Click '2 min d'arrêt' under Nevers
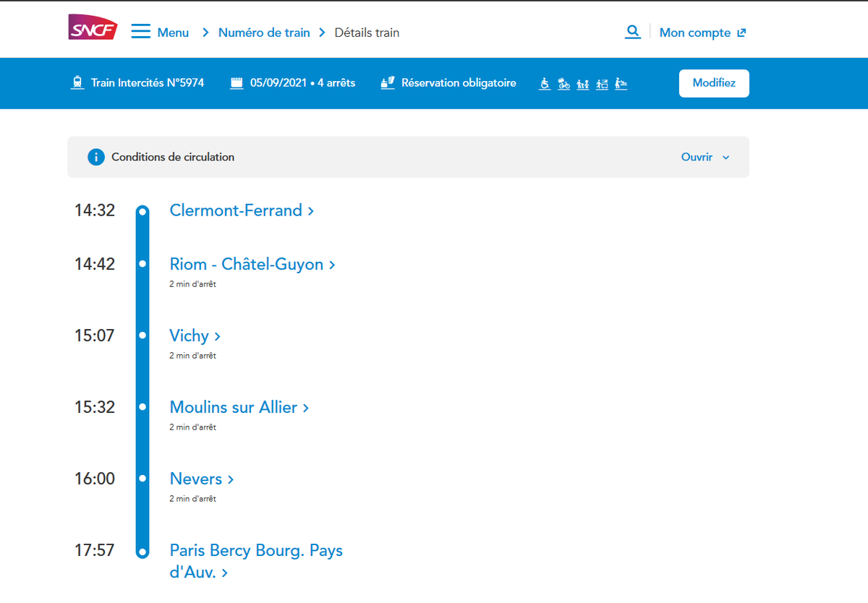Viewport: 868px width, 603px height. point(192,499)
